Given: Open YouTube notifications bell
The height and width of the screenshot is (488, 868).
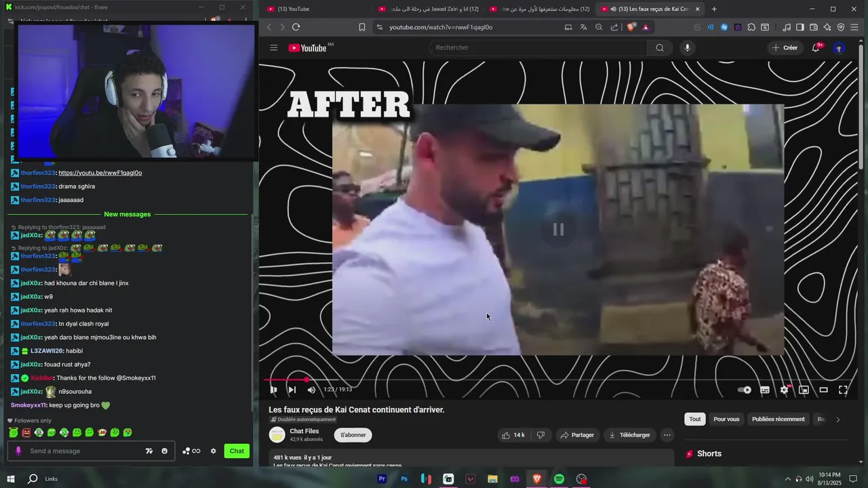Looking at the screenshot, I should click(816, 47).
